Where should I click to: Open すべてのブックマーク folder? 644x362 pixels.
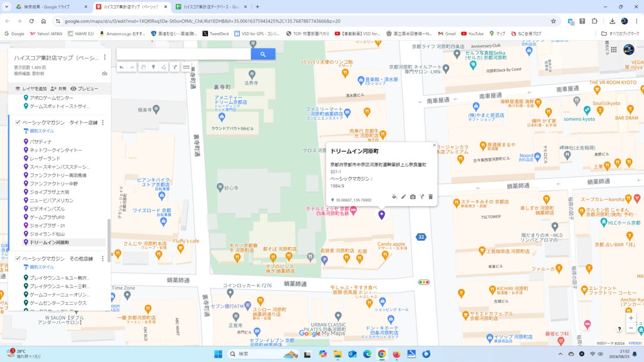point(620,33)
